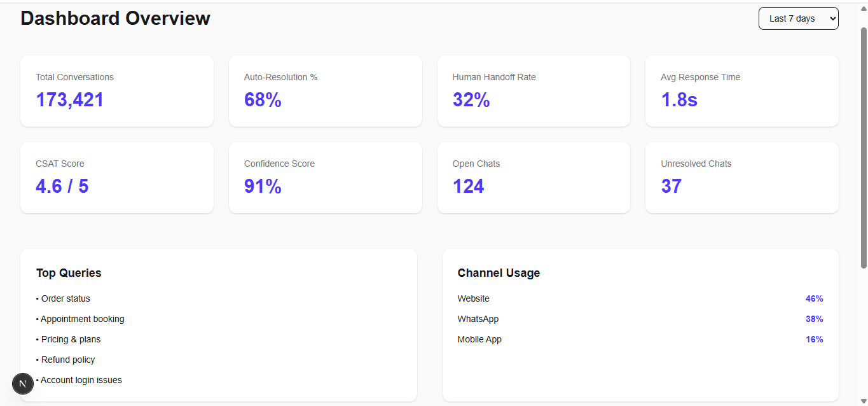Viewport: 868px width, 406px height.
Task: Click the vertical scrollbar thumb
Action: click(863, 146)
